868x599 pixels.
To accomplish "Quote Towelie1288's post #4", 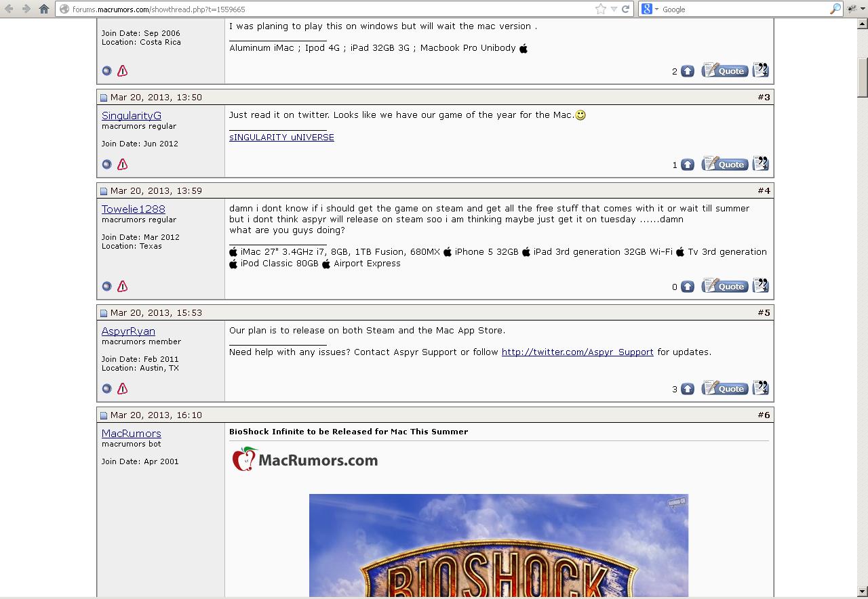I will pos(725,286).
